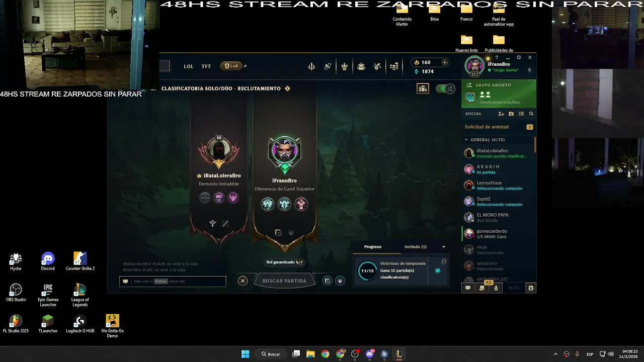Select friend EL MONO PAPA
The image size is (644, 362).
pyautogui.click(x=499, y=218)
